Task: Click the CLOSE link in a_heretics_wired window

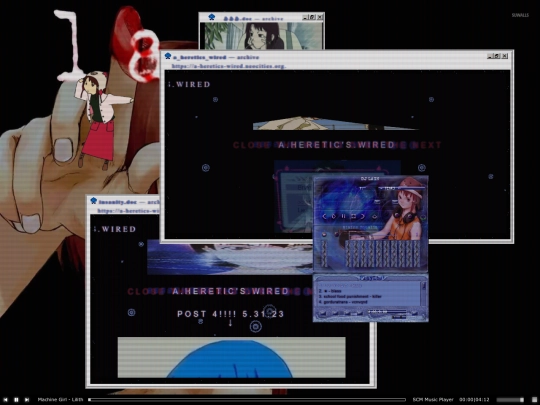Action: 251,145
